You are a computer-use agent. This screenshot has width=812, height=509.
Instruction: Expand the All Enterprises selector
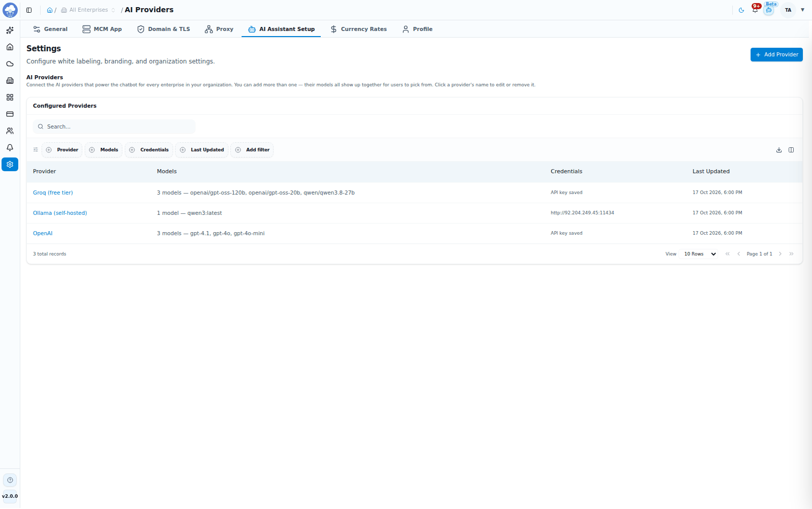[88, 10]
